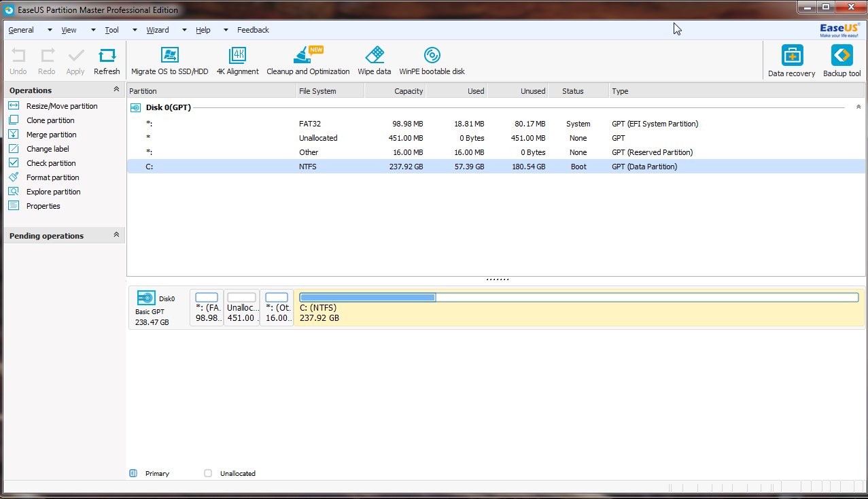The height and width of the screenshot is (499, 868).
Task: Open Cleanup and Optimization
Action: pyautogui.click(x=308, y=61)
